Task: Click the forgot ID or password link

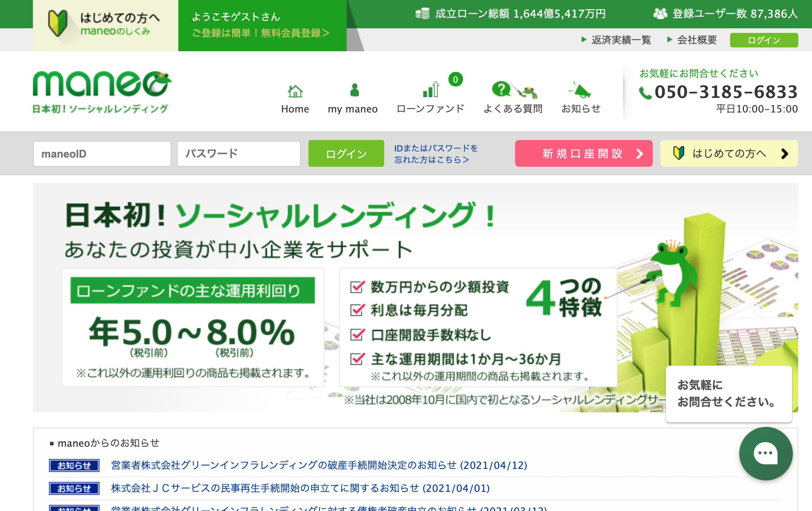Action: point(436,154)
